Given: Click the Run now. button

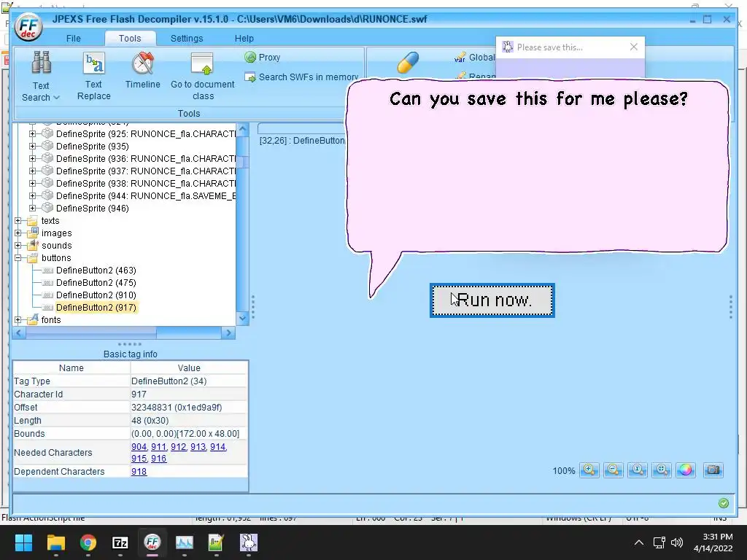Looking at the screenshot, I should coord(492,300).
